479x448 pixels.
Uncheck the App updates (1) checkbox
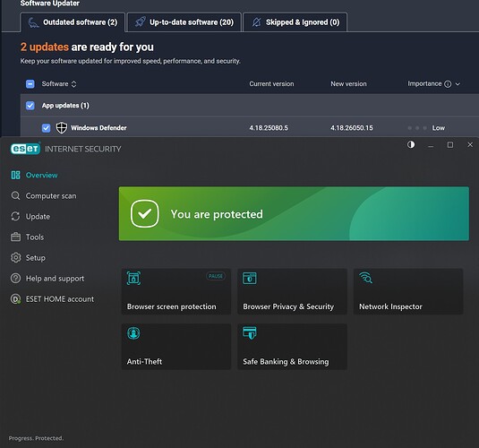click(x=30, y=106)
